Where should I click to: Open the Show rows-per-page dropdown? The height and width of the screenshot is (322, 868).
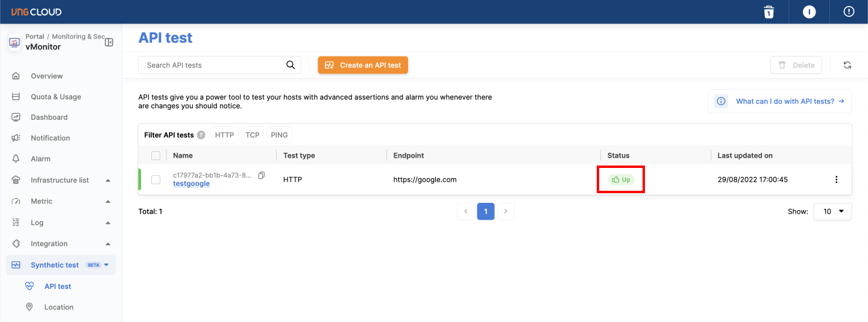(832, 211)
